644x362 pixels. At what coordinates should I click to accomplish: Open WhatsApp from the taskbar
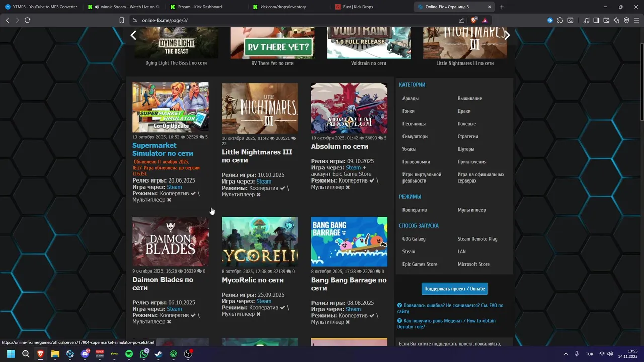(x=144, y=354)
